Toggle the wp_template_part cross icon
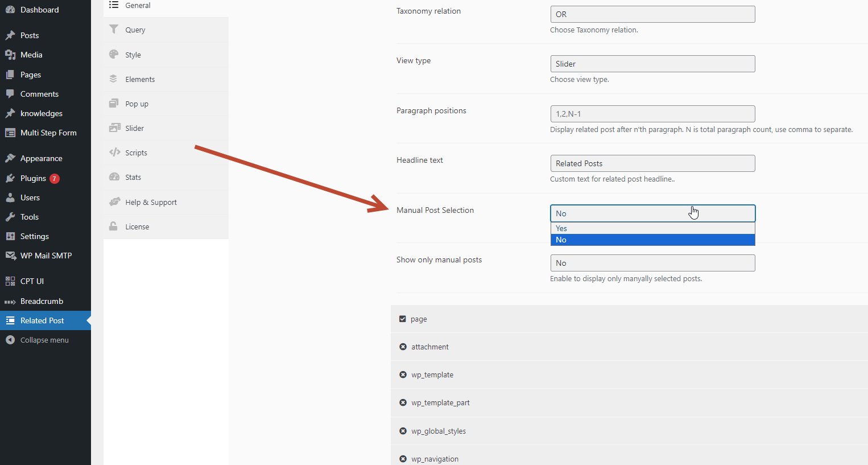868x465 pixels. pos(403,402)
